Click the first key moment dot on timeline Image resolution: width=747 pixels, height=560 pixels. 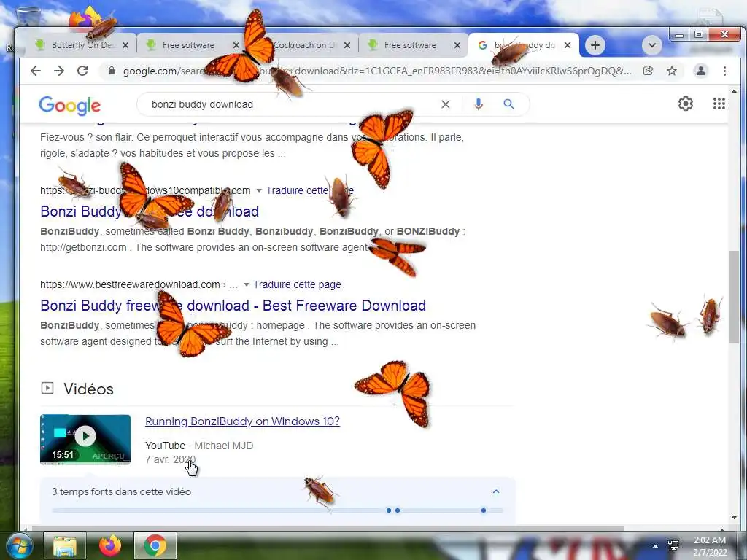tap(389, 510)
